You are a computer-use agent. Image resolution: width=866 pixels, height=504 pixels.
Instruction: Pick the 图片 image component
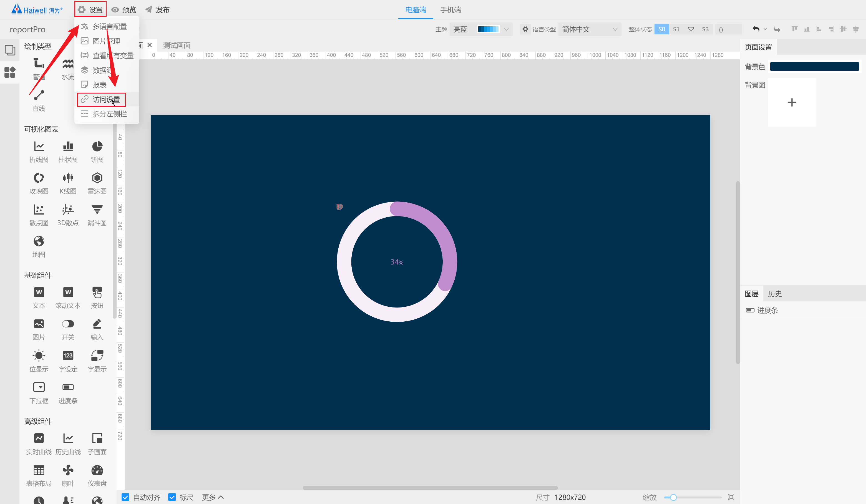tap(39, 329)
